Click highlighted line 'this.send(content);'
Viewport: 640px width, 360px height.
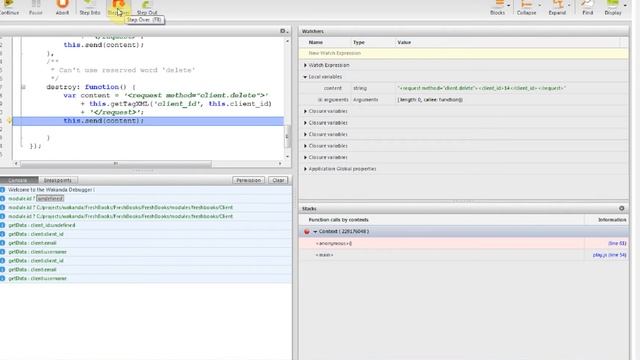coord(148,121)
